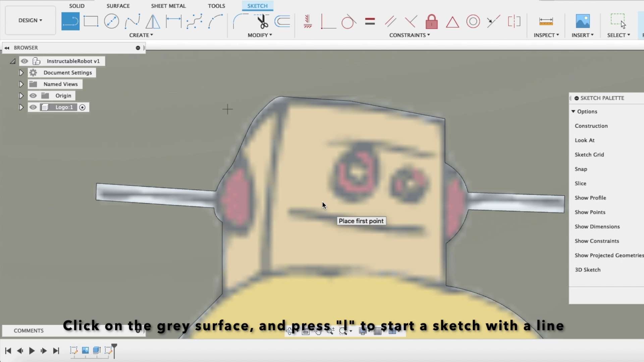Select the 2-Point Rectangle tool
The image size is (644, 362).
pyautogui.click(x=91, y=21)
